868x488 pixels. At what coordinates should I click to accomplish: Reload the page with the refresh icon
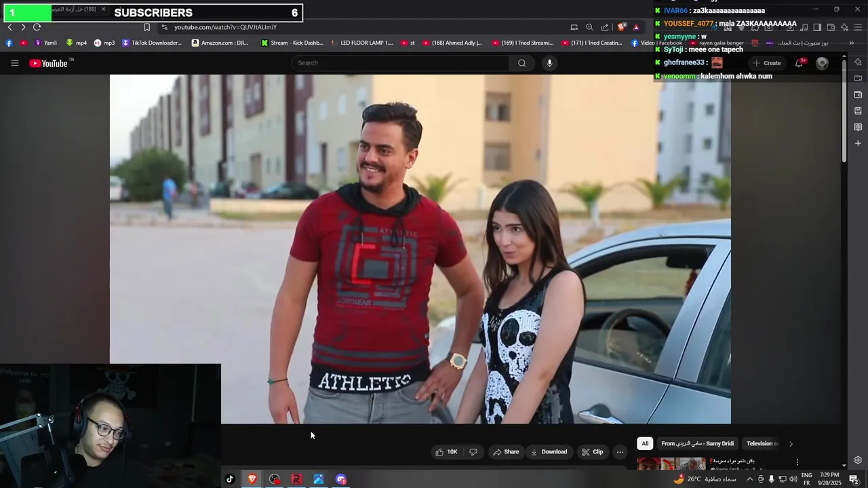click(37, 27)
